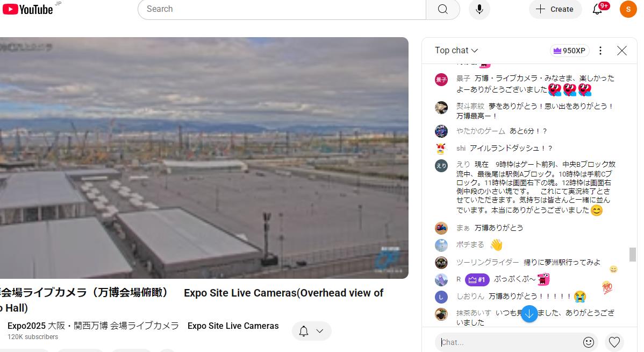Close the live chat panel
The image size is (644, 352).
(621, 51)
